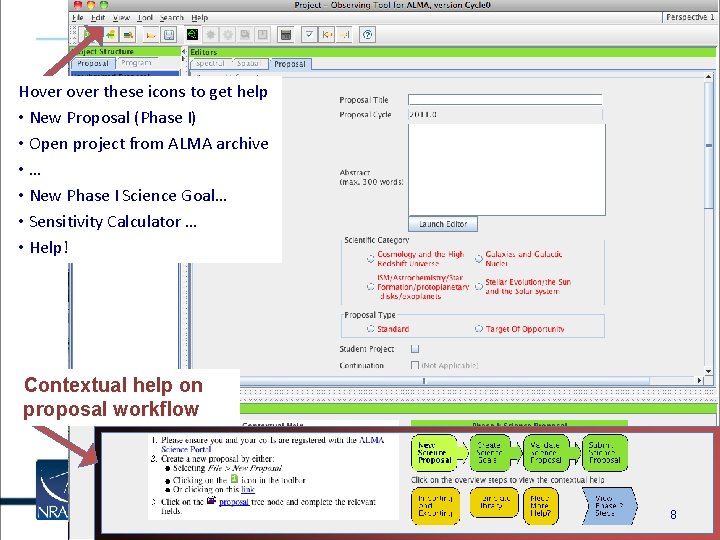Image resolution: width=720 pixels, height=540 pixels.
Task: Click the blue question mark Help icon
Action: coord(367,34)
